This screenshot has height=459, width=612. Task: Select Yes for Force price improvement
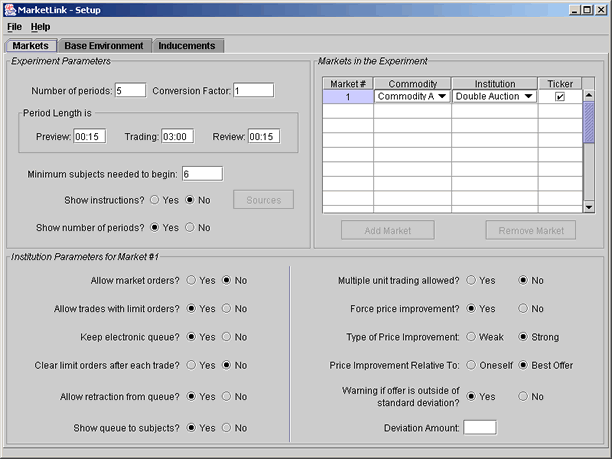471,308
